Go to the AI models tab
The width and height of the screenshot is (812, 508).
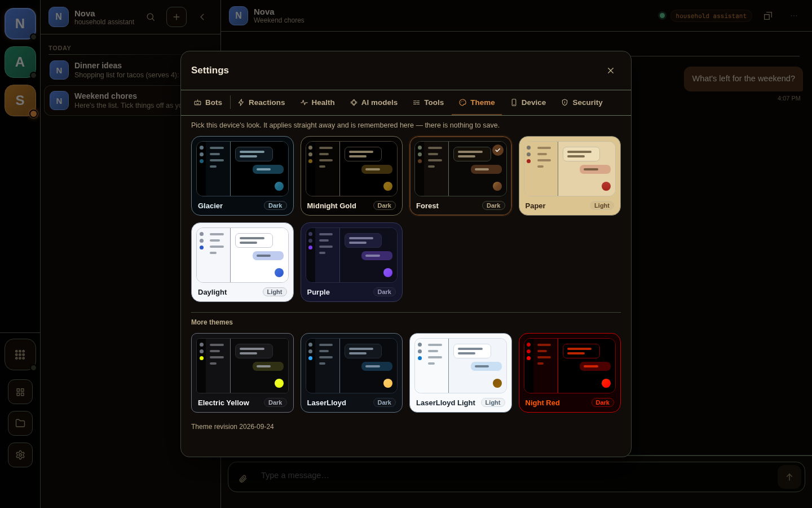374,103
